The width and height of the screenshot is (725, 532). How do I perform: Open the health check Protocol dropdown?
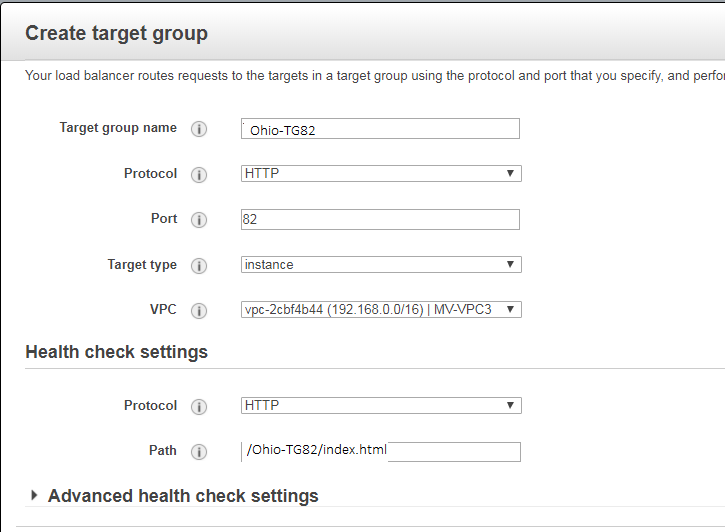(x=381, y=406)
